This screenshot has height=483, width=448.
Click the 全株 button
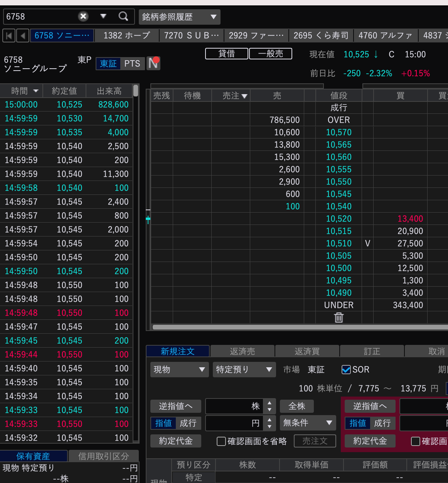[x=297, y=406]
